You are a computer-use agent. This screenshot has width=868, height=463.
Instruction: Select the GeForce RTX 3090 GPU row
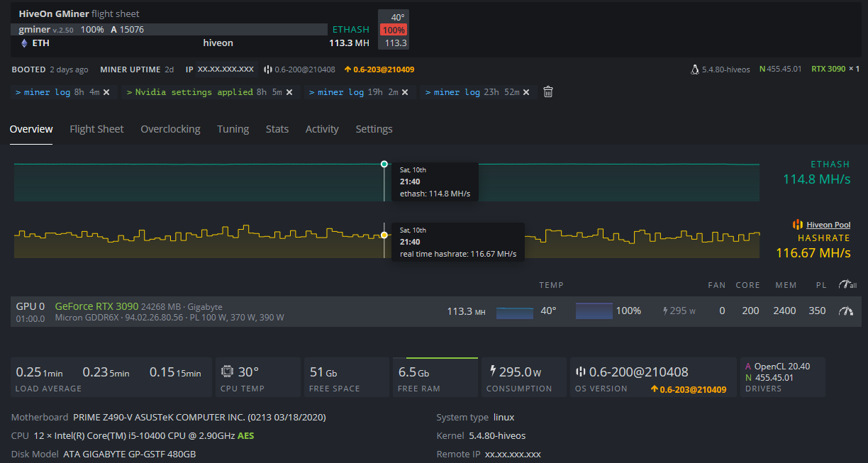coord(97,306)
